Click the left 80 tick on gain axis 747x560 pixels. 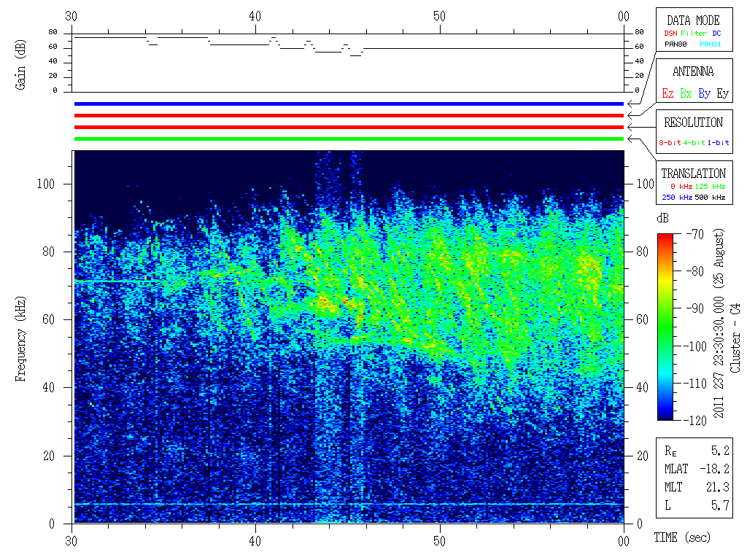pyautogui.click(x=53, y=32)
